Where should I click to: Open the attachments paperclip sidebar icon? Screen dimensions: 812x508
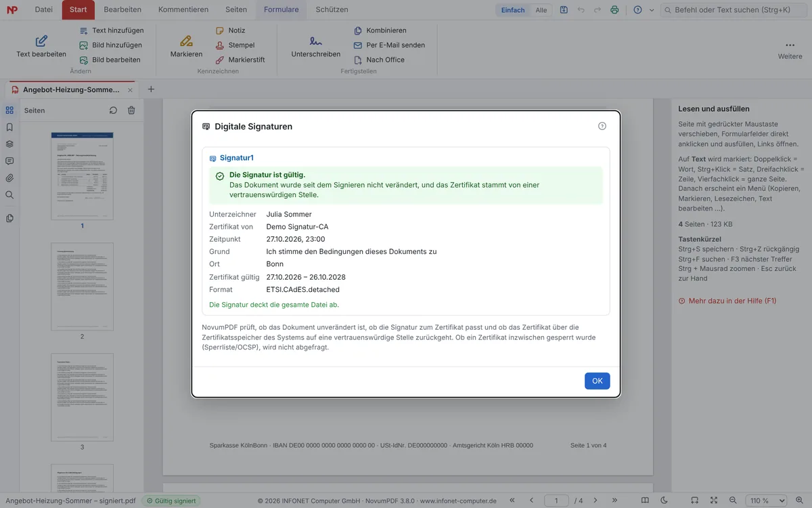9,178
